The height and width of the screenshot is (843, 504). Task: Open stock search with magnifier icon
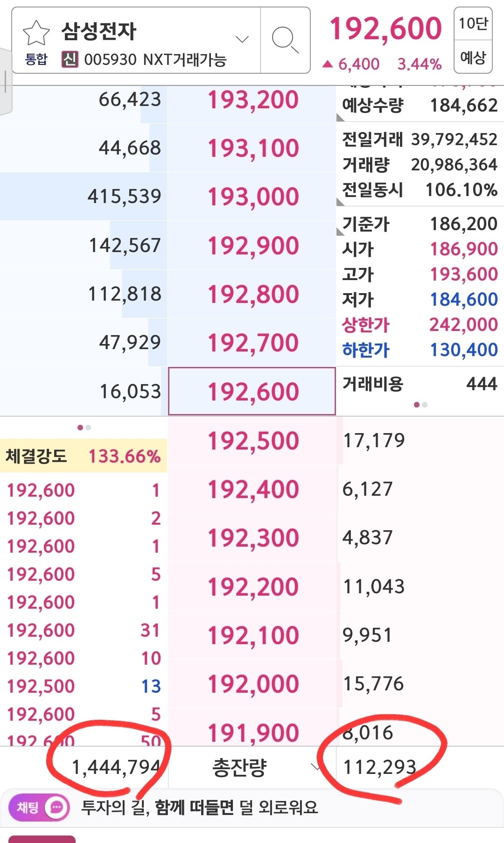(285, 40)
